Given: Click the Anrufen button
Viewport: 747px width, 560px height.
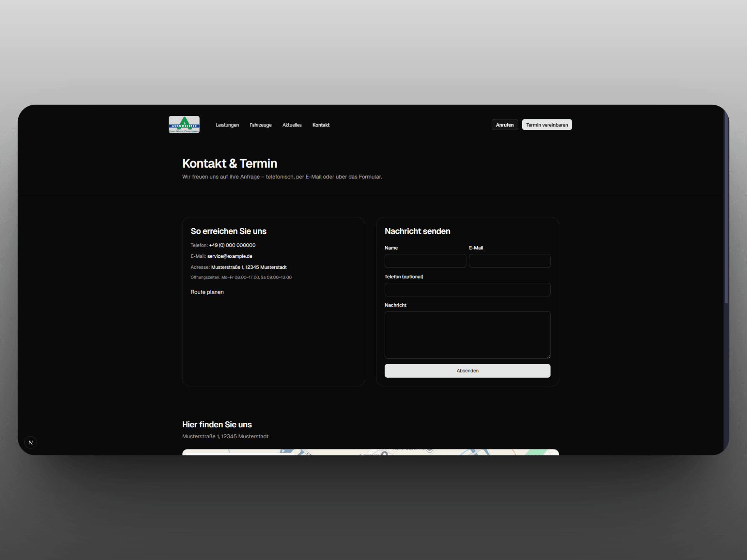Looking at the screenshot, I should click(505, 124).
